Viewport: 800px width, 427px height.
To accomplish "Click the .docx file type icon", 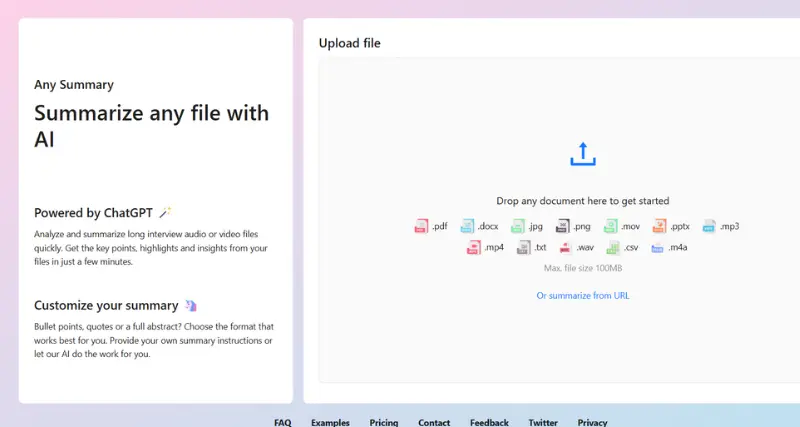I will [x=468, y=226].
